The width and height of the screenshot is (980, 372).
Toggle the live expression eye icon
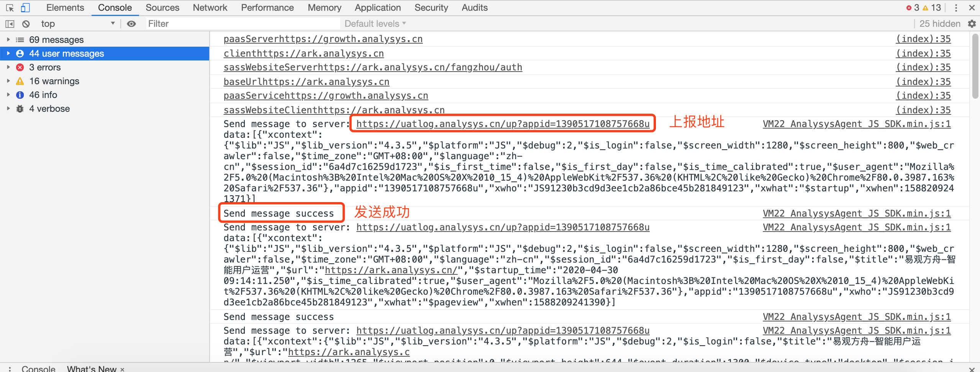coord(131,24)
